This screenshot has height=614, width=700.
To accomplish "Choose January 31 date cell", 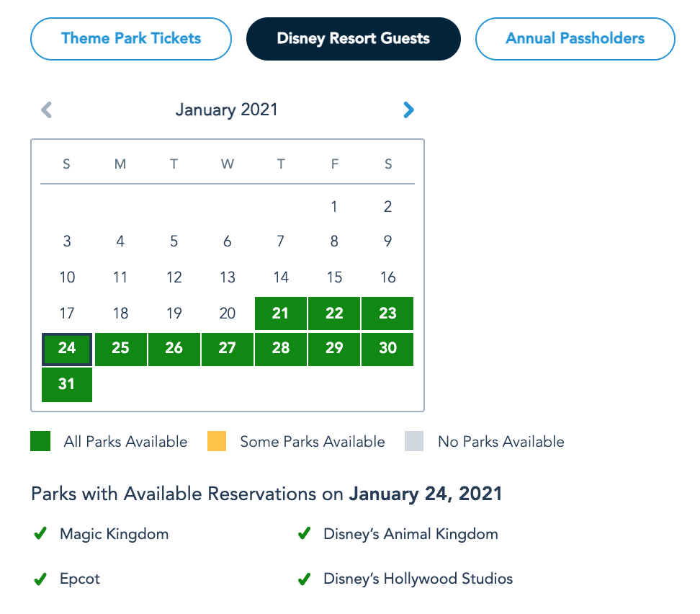I will pos(67,384).
